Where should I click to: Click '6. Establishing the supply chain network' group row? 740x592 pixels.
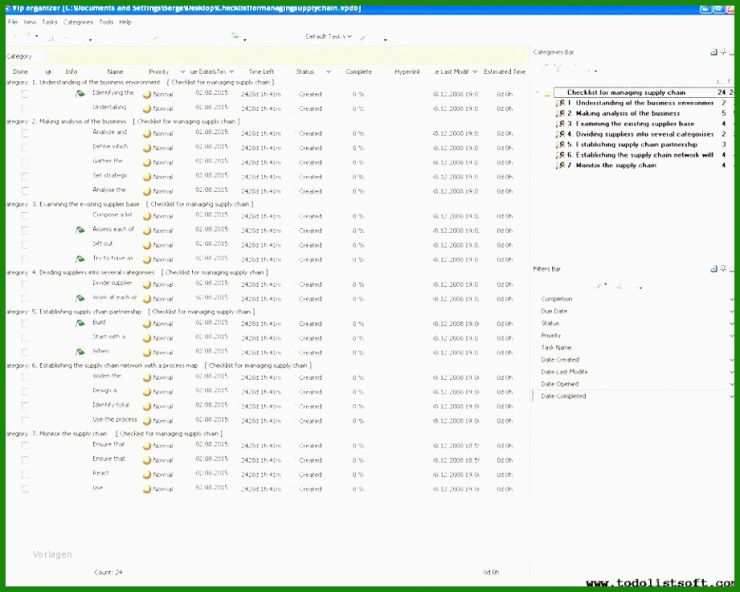(159, 366)
